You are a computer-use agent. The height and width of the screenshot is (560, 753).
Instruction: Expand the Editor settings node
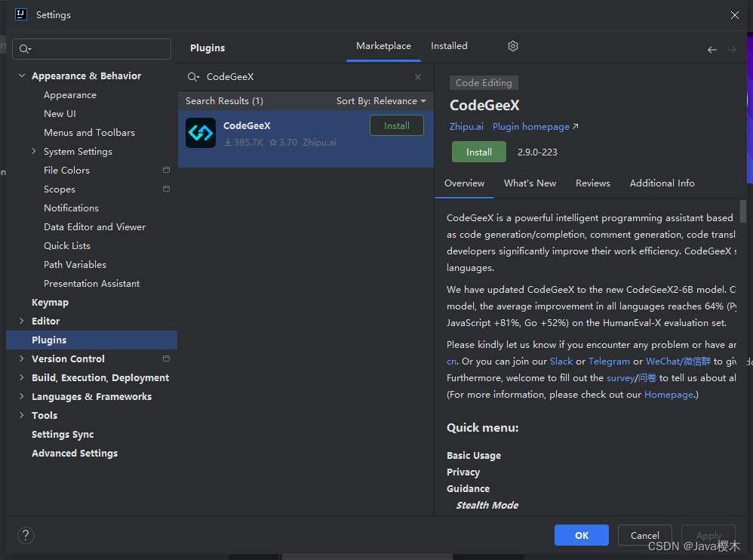point(22,321)
